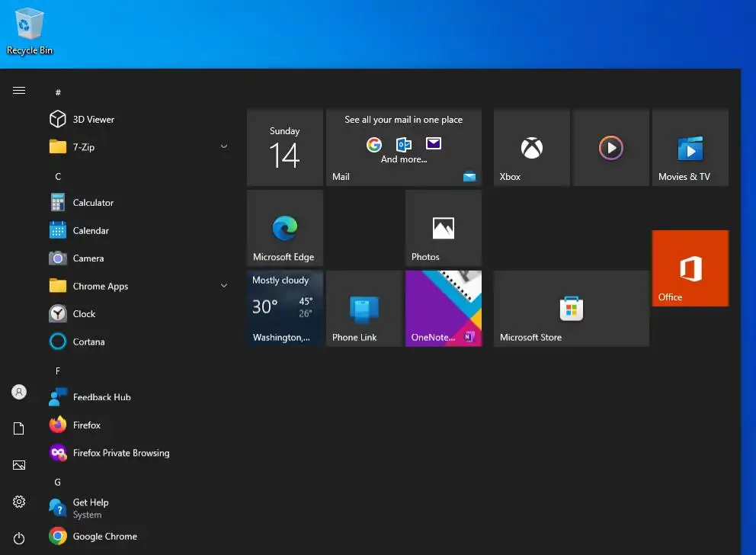The height and width of the screenshot is (555, 756).
Task: Open the Xbox tile
Action: [532, 148]
